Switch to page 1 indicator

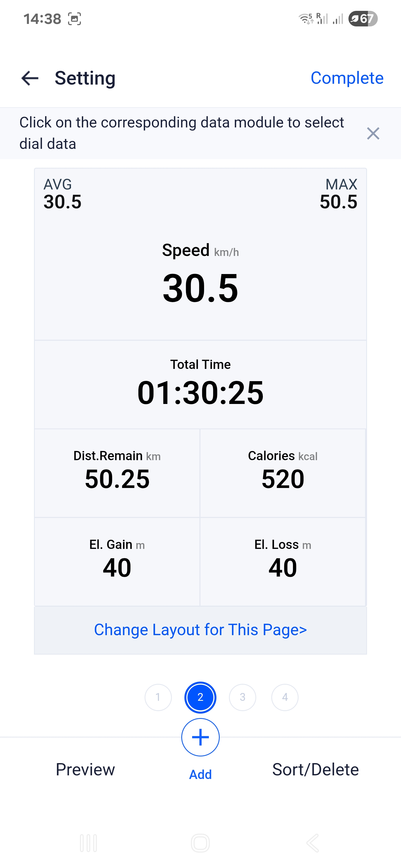[x=158, y=697]
